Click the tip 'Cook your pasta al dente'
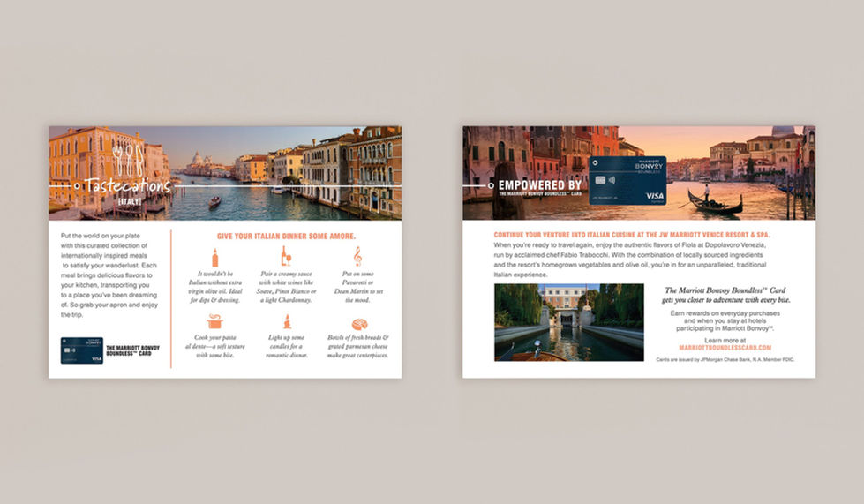The height and width of the screenshot is (504, 864). coord(215,347)
